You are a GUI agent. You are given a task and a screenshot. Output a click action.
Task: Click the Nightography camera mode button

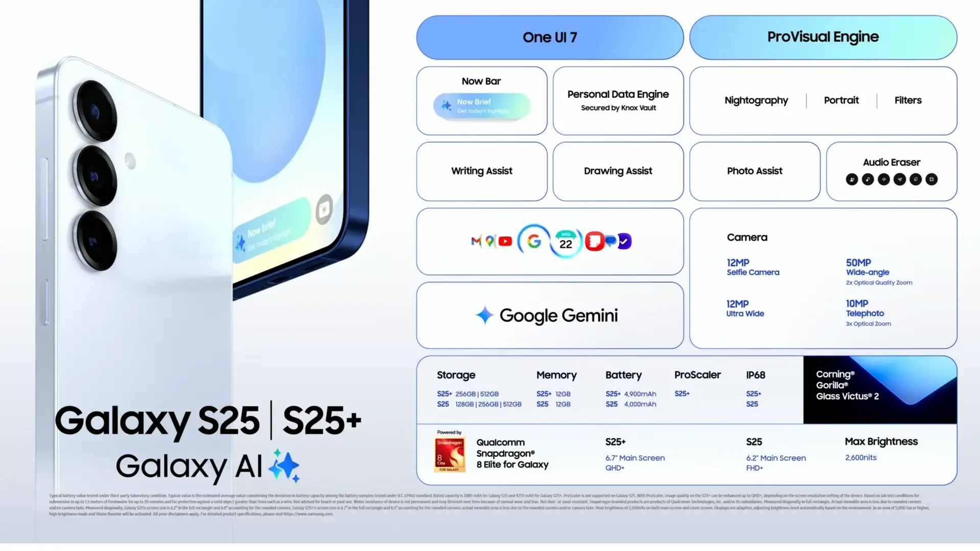756,99
